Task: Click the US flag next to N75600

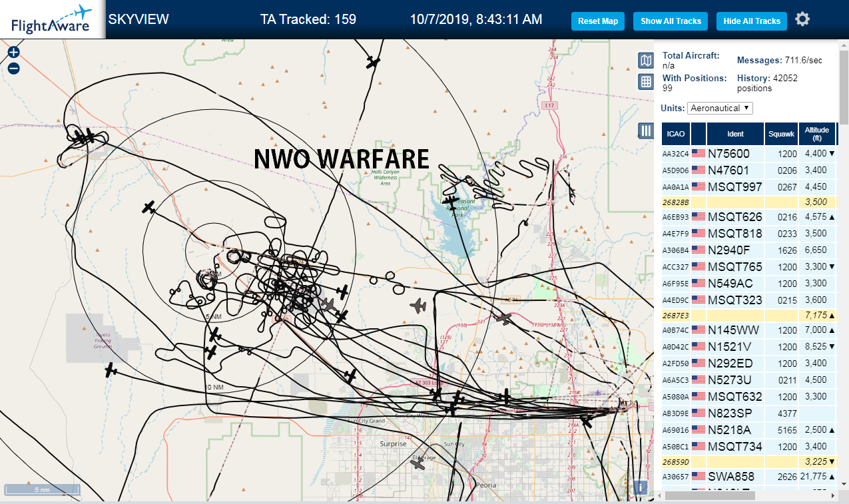Action: coord(698,153)
